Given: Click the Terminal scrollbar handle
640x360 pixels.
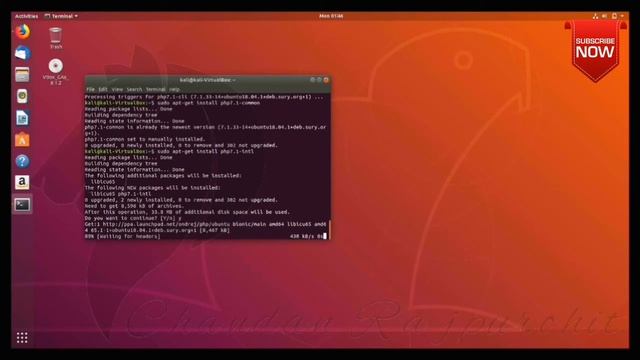Looking at the screenshot, I should pos(329,229).
